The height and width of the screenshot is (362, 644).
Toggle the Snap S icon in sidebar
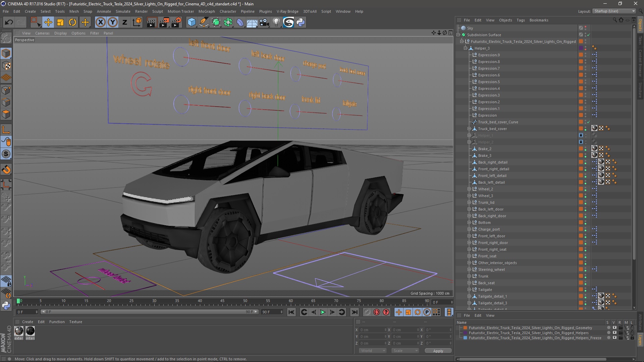6,154
